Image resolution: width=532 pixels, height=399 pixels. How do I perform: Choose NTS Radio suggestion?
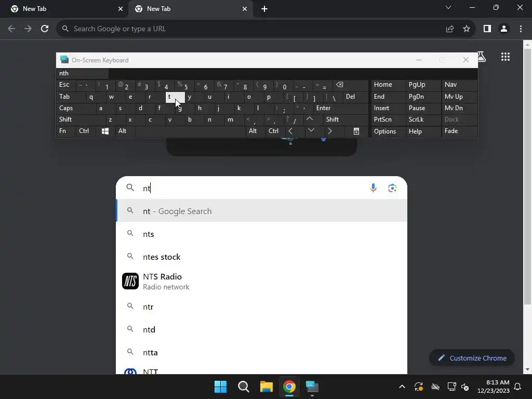coord(262,281)
